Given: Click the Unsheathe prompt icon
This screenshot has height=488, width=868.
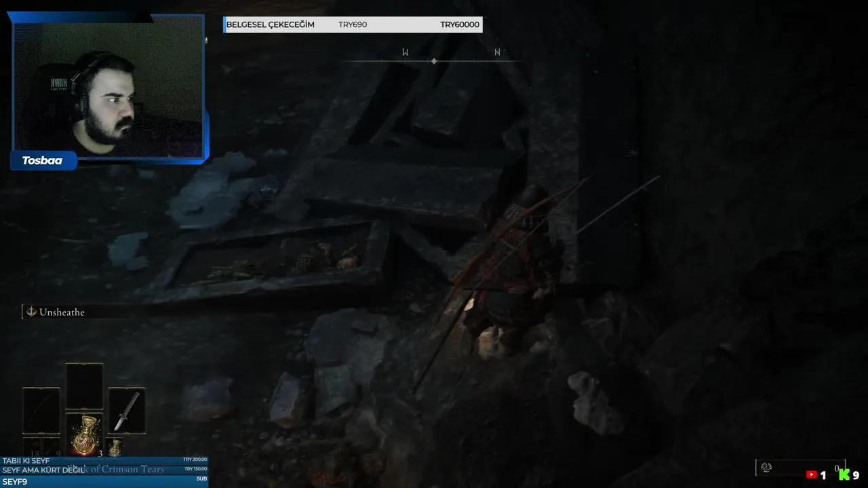Looking at the screenshot, I should 31,312.
